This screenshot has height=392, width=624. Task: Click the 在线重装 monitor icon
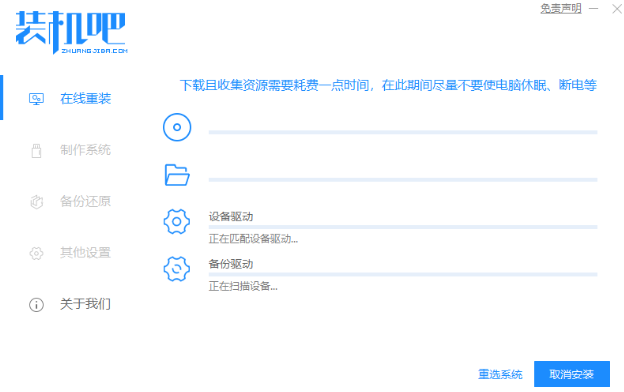tap(36, 99)
